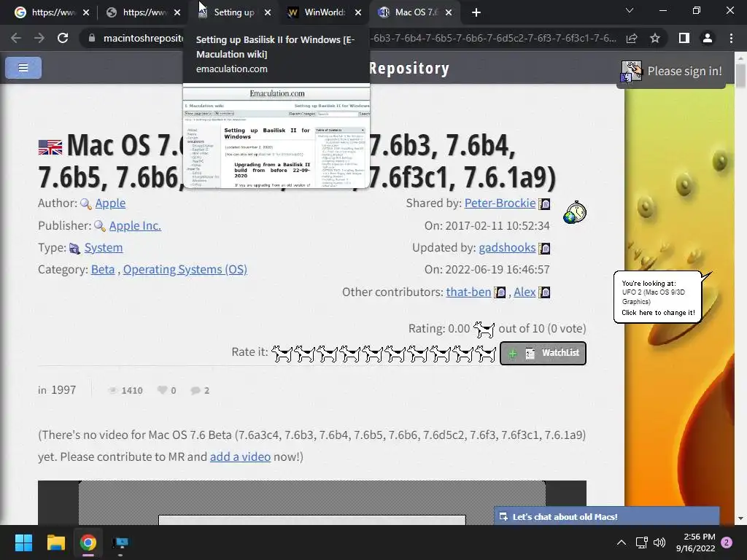Click the magnifier icon beside Author

point(86,204)
